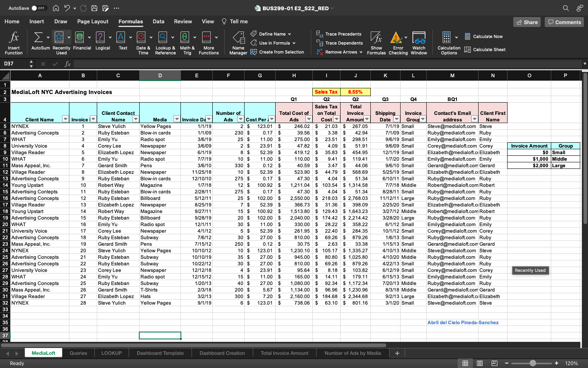Click the Select All corner triangle
Image resolution: width=588 pixels, height=368 pixels.
click(5, 75)
